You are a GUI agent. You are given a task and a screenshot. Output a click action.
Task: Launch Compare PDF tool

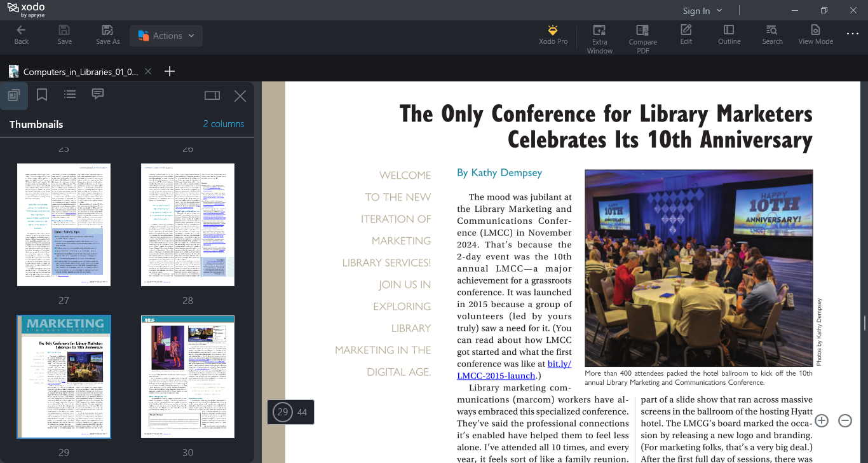(642, 39)
